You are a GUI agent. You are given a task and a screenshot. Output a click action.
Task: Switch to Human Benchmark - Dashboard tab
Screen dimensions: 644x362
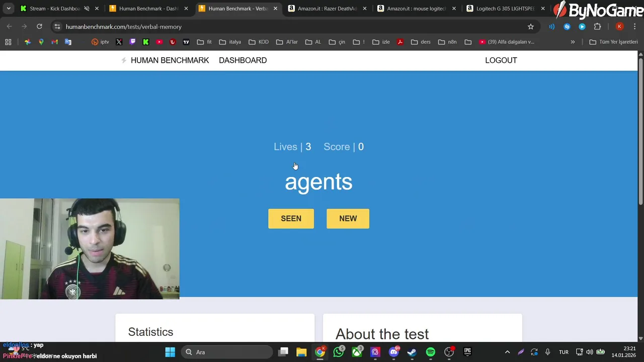pos(149,9)
